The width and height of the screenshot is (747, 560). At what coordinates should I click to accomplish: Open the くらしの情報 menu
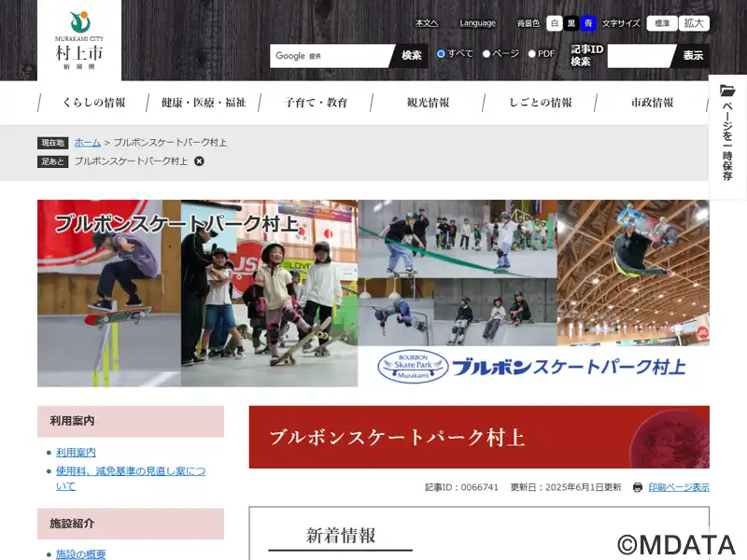pos(93,103)
